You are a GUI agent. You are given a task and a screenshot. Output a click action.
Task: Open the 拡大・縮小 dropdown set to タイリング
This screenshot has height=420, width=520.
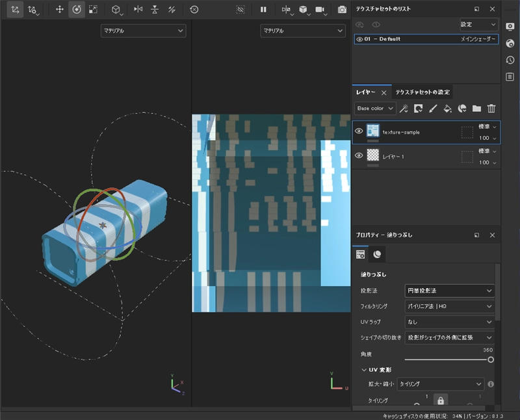pyautogui.click(x=441, y=384)
